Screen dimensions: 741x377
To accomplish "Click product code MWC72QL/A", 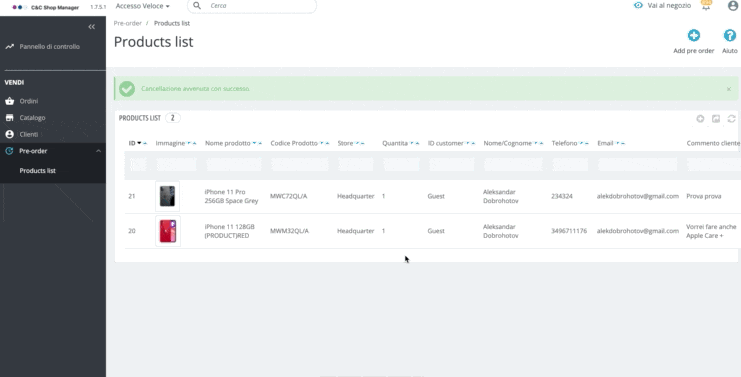I will point(288,196).
